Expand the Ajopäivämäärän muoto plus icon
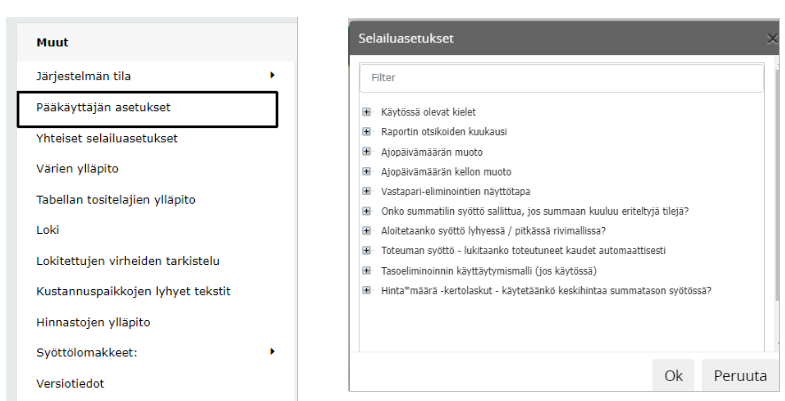This screenshot has width=785, height=401. pyautogui.click(x=367, y=152)
